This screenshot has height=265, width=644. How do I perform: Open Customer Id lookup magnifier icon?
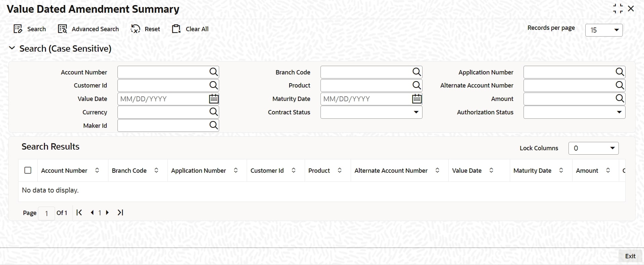click(x=213, y=85)
